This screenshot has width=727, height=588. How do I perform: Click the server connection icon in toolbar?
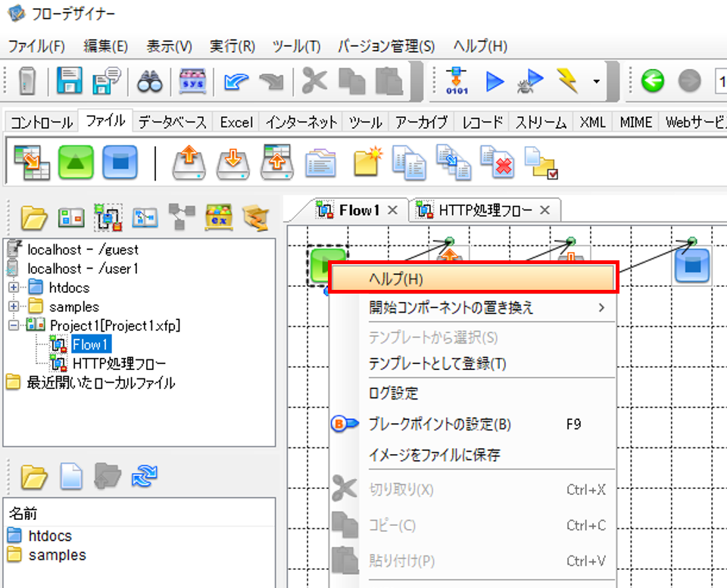point(27,81)
